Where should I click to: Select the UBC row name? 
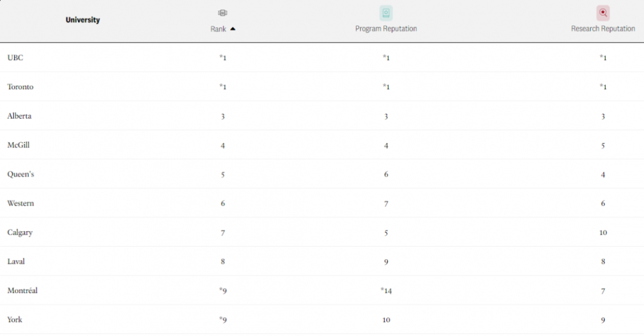click(x=15, y=57)
